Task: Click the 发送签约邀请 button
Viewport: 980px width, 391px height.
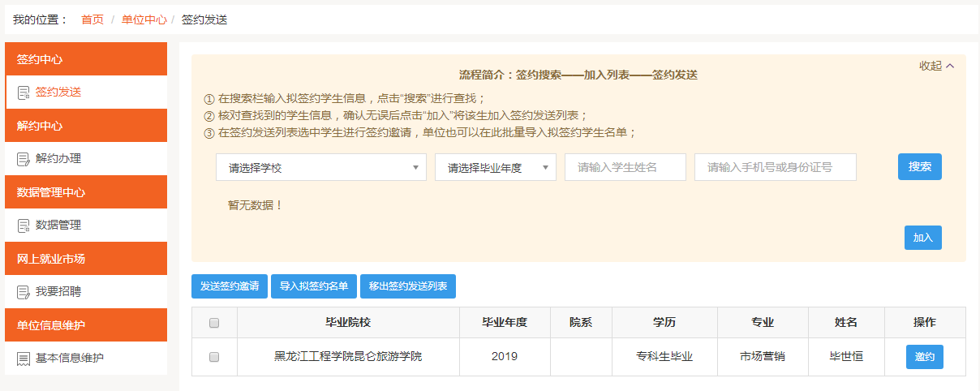Action: point(230,286)
